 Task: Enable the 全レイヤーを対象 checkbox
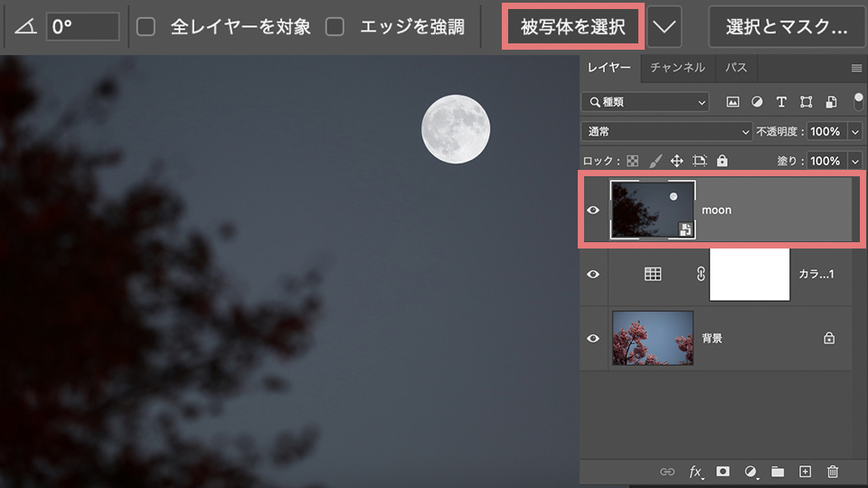pos(146,26)
